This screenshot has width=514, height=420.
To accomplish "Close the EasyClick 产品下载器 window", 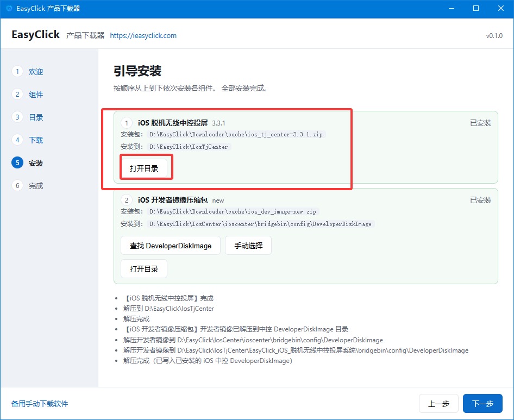I will [x=501, y=8].
